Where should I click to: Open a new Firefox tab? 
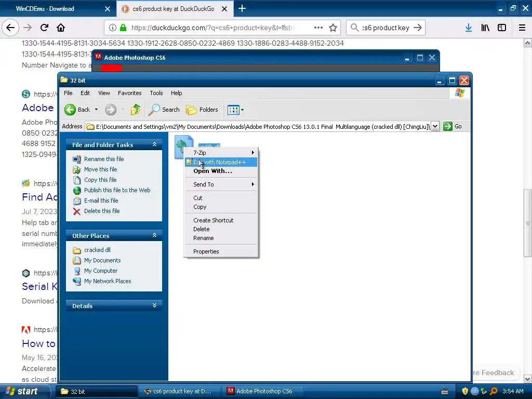click(242, 8)
